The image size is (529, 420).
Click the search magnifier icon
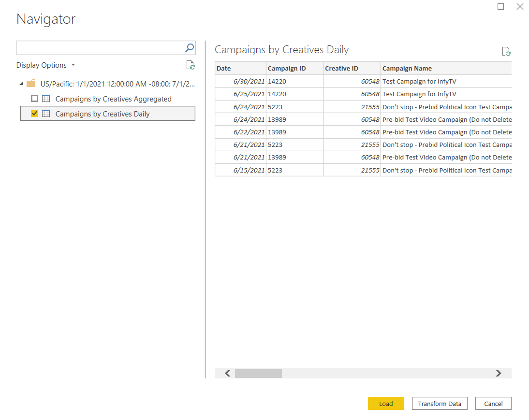click(190, 48)
